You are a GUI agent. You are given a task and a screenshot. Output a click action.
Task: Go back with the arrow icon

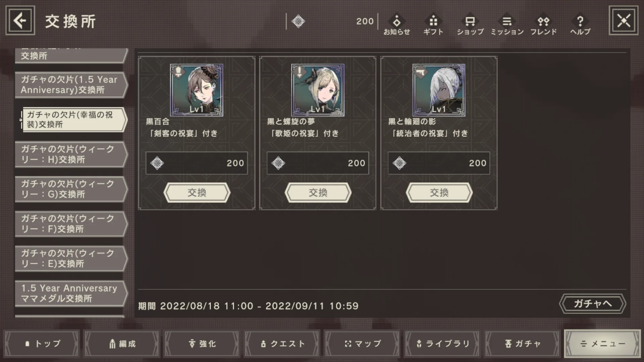[x=20, y=21]
